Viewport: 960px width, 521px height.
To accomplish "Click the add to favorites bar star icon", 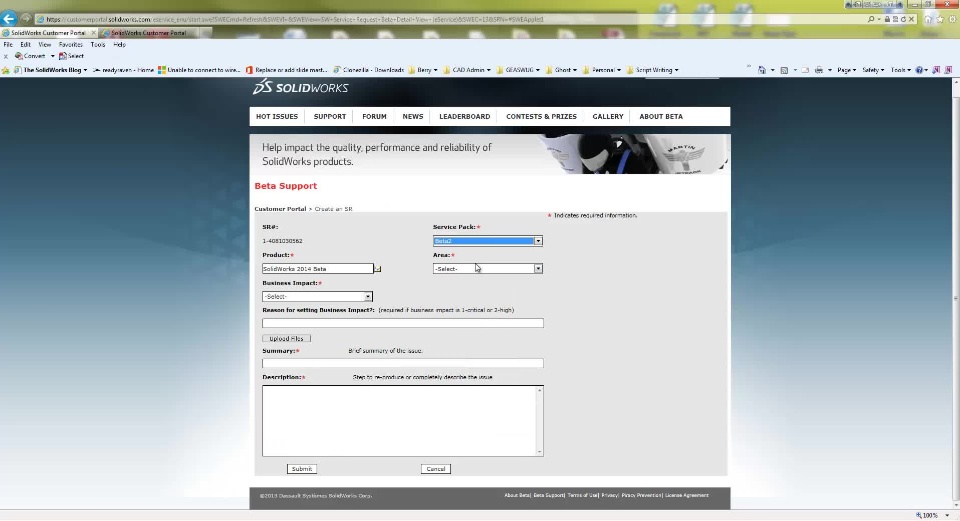I will click(6, 70).
